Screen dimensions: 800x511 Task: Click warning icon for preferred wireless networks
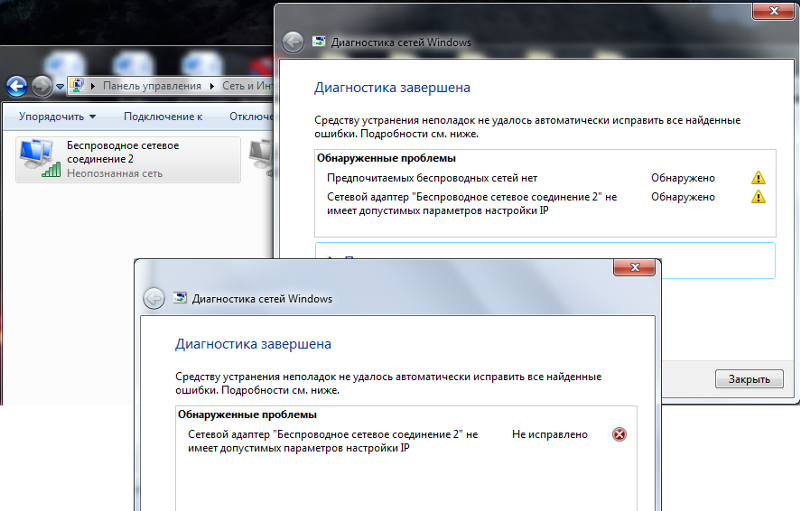tap(758, 177)
